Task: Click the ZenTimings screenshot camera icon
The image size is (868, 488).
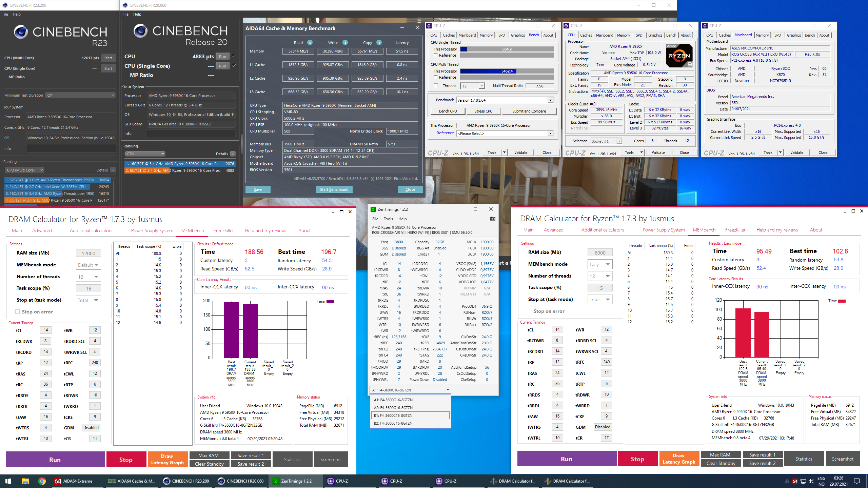Action: click(x=493, y=219)
